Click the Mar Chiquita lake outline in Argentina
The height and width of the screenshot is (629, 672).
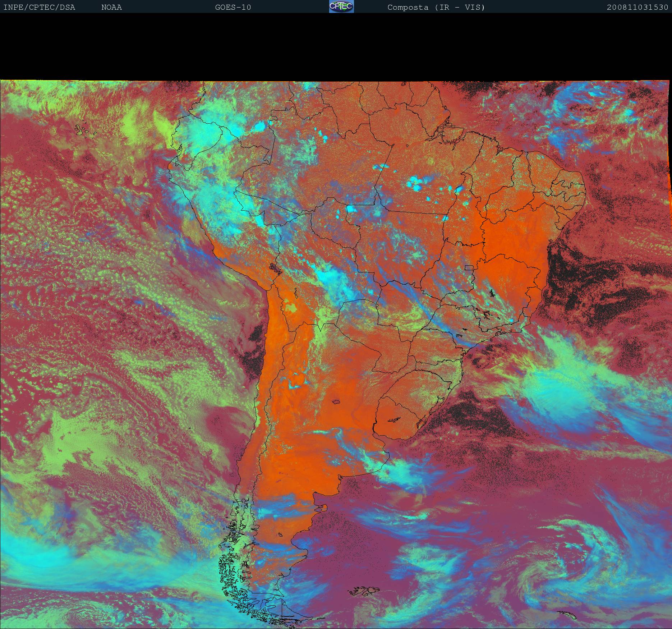pos(336,402)
